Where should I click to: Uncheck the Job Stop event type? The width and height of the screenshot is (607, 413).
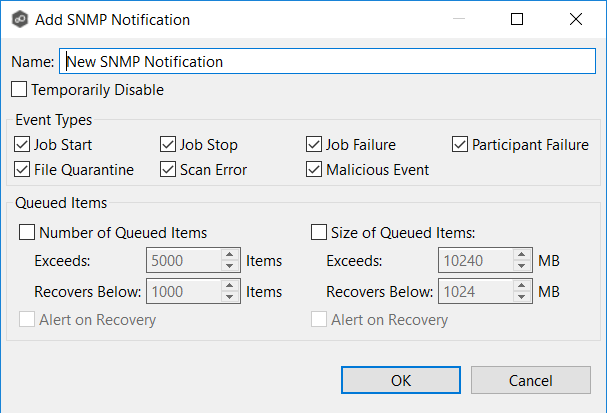click(x=168, y=144)
